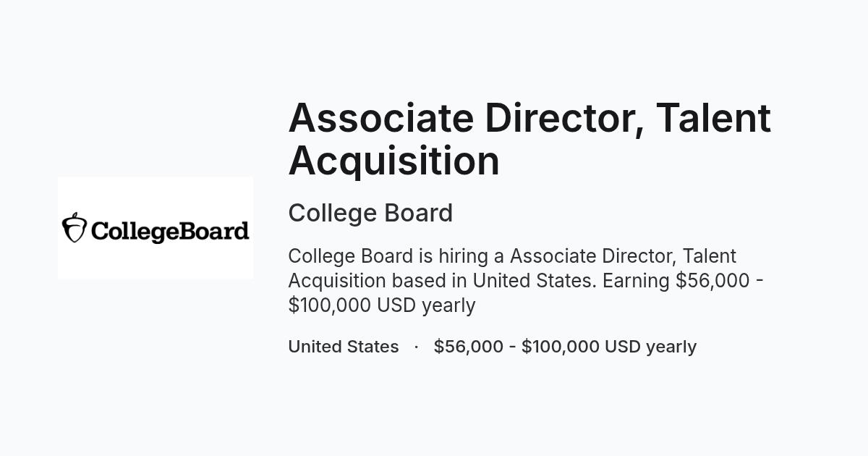This screenshot has width=868, height=456.
Task: Click the word Acquisition in the heading
Action: pyautogui.click(x=394, y=160)
